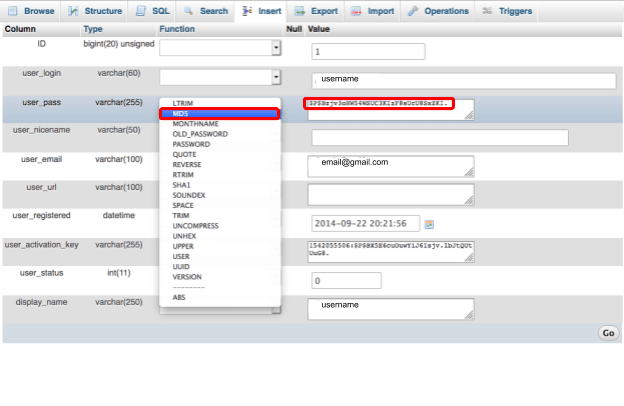Viewport: 624px width, 406px height.
Task: Open the SQL tab
Action: tap(152, 11)
